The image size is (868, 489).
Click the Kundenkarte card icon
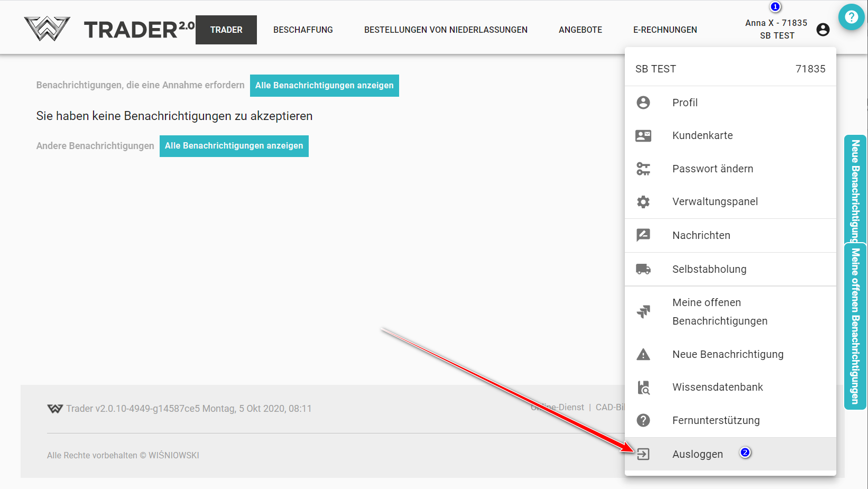coord(643,136)
